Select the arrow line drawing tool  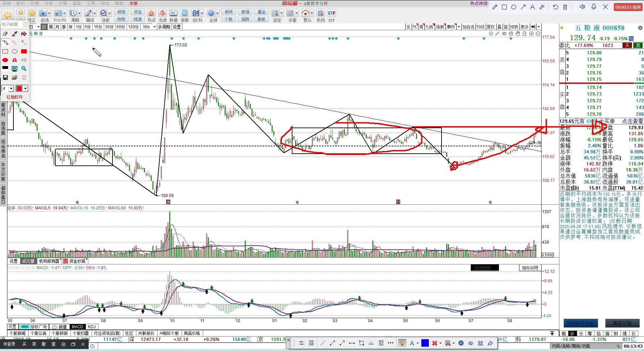pyautogui.click(x=24, y=43)
